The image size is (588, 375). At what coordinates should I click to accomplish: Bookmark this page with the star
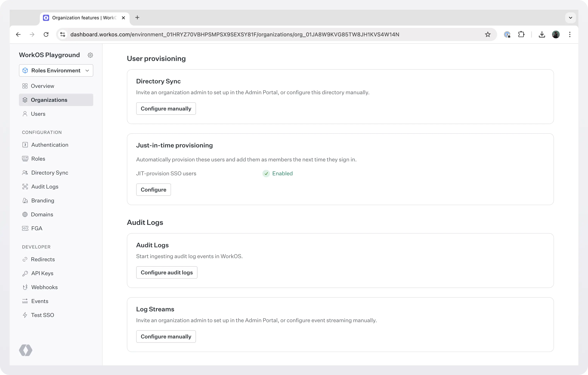[x=488, y=34]
